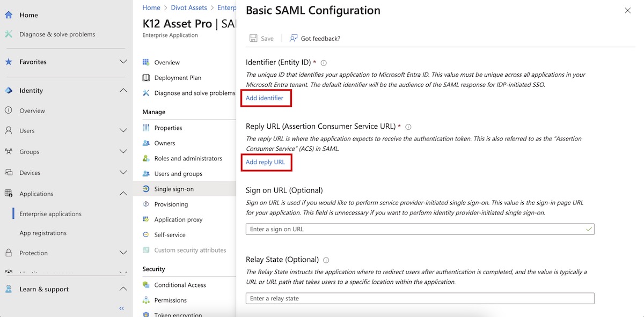Image resolution: width=644 pixels, height=317 pixels.
Task: Collapse the Identity section
Action: (x=123, y=91)
